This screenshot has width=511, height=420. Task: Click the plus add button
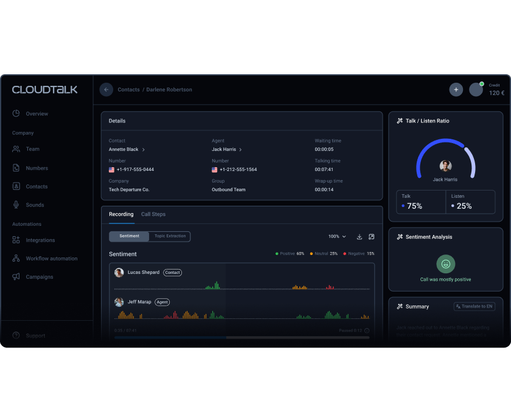[456, 89]
